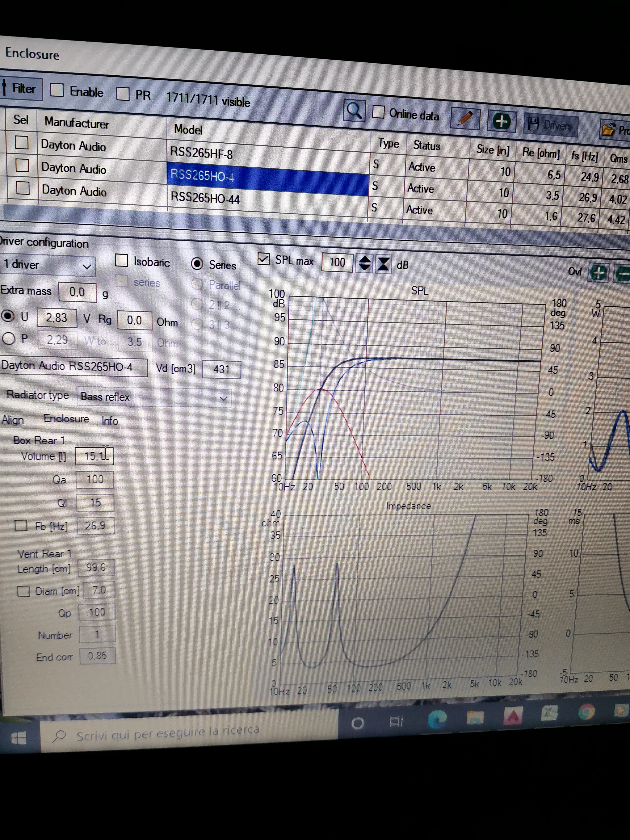This screenshot has height=840, width=630.
Task: Click the Qa 100 input field
Action: [94, 479]
